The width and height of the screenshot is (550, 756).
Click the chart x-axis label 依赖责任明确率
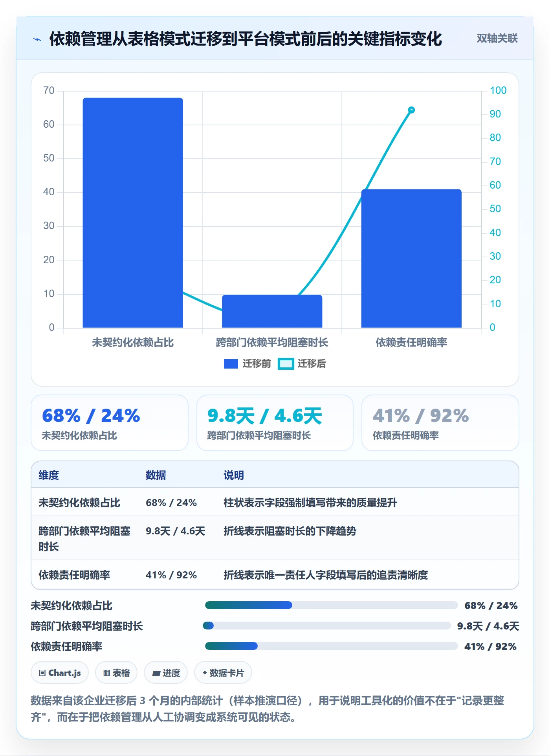[411, 343]
